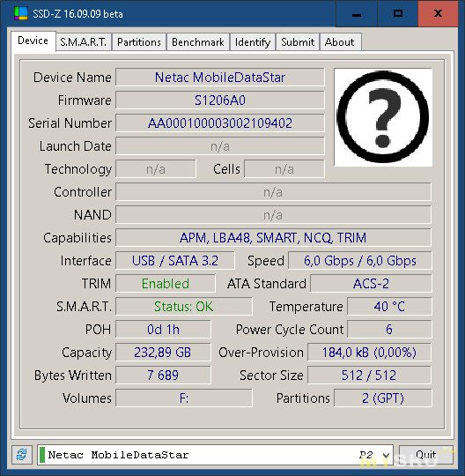Click the SSD-Z app icon in title bar

[x=21, y=13]
